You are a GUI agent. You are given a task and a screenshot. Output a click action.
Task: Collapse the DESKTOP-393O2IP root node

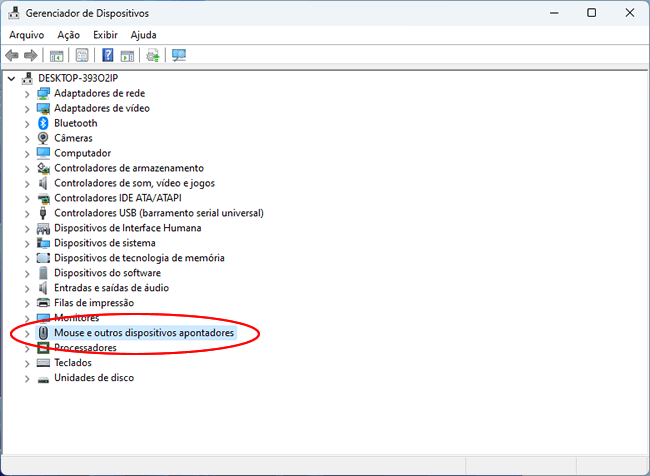(x=11, y=78)
